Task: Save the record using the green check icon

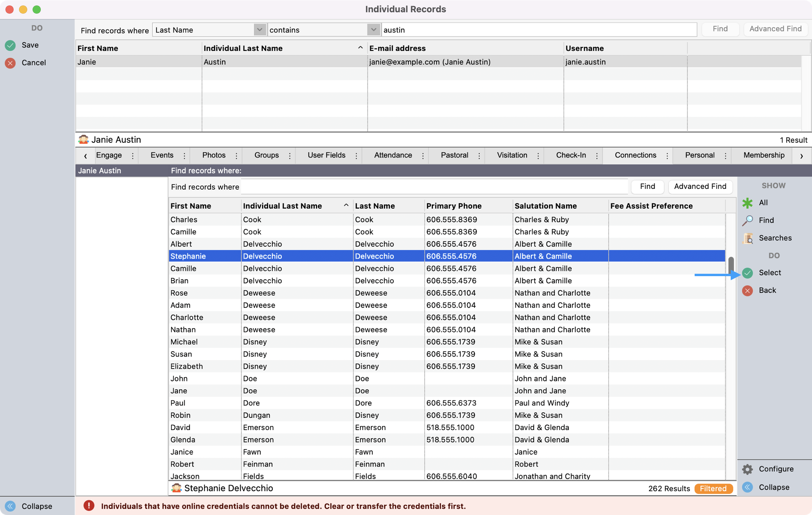Action: click(10, 45)
